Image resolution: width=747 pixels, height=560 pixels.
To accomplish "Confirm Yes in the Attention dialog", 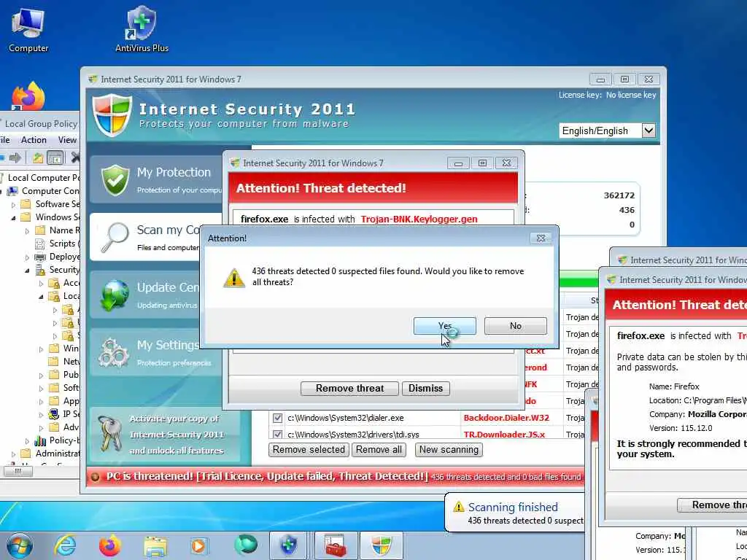I will 444,326.
